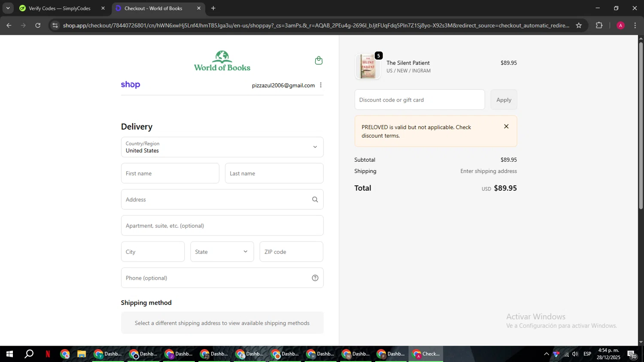Viewport: 644px width, 362px height.
Task: Open the three-dot menu beside the email
Action: click(321, 85)
